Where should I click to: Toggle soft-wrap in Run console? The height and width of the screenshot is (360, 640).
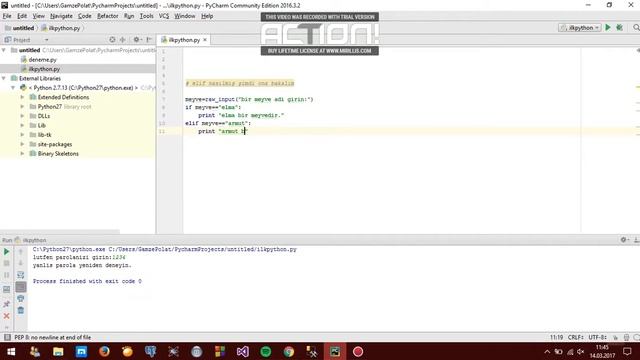coord(21,275)
